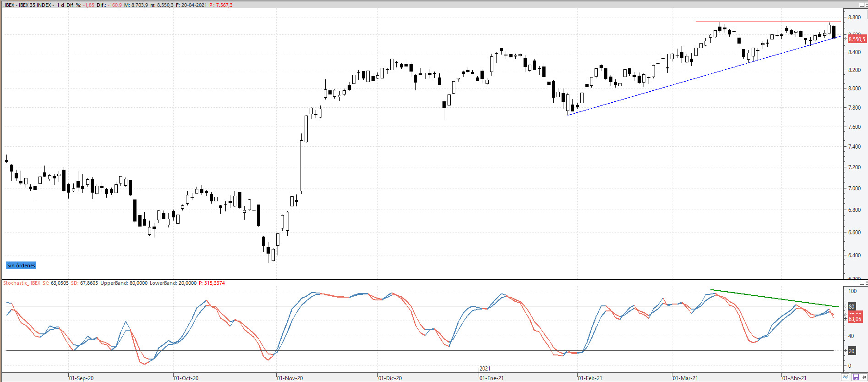This screenshot has width=868, height=382.
Task: Click the arrow marker beside the 8.550,5 price tag
Action: pos(846,39)
